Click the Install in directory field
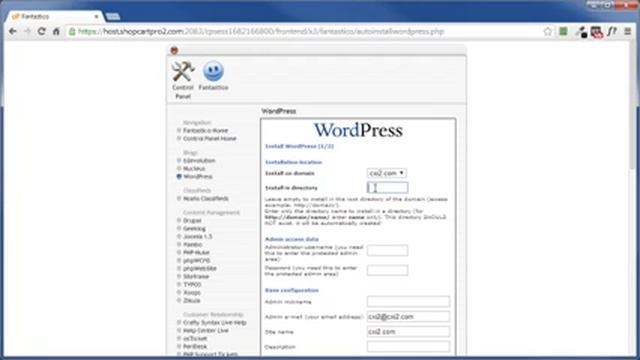Screen dimensions: 640x360 click(x=387, y=188)
